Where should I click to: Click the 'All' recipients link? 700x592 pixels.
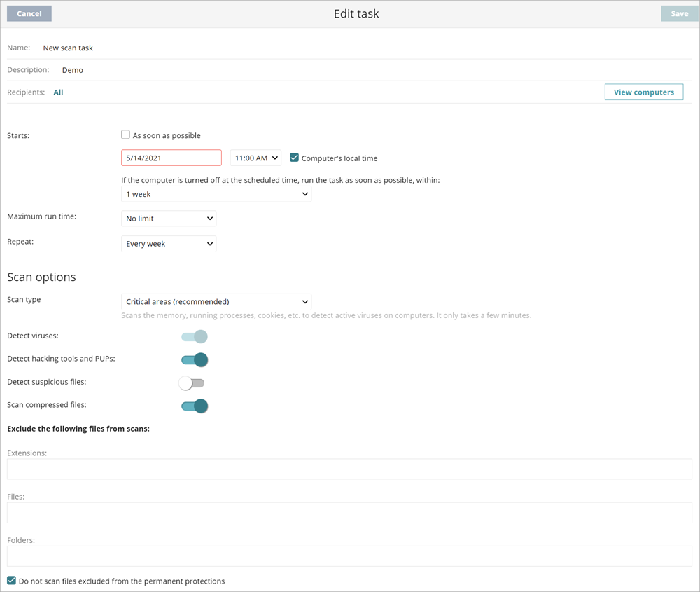click(58, 92)
